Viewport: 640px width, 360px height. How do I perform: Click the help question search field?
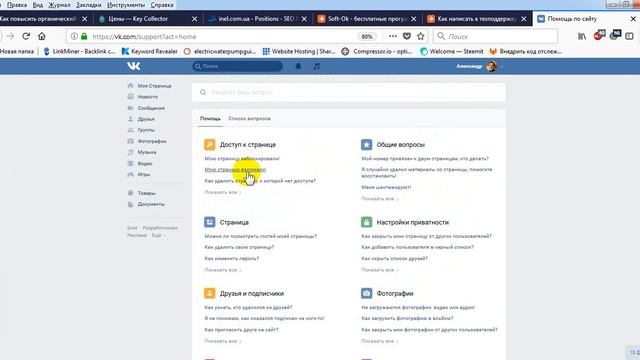[349, 92]
